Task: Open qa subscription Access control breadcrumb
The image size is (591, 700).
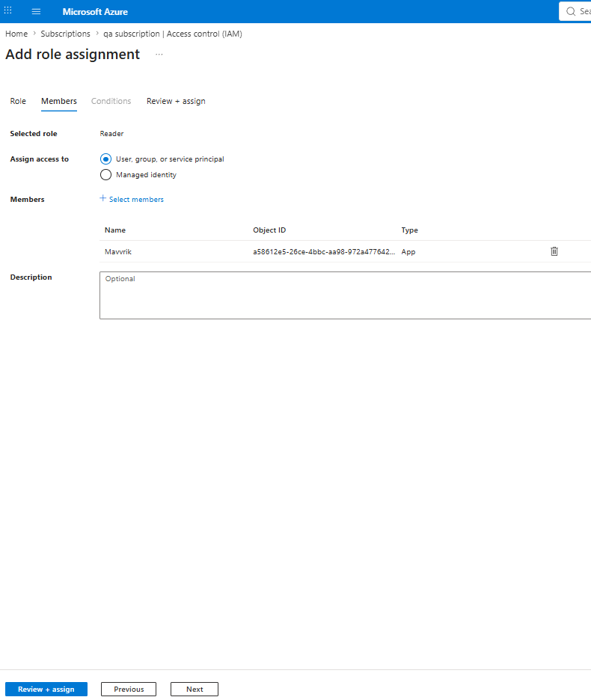Action: pyautogui.click(x=173, y=34)
